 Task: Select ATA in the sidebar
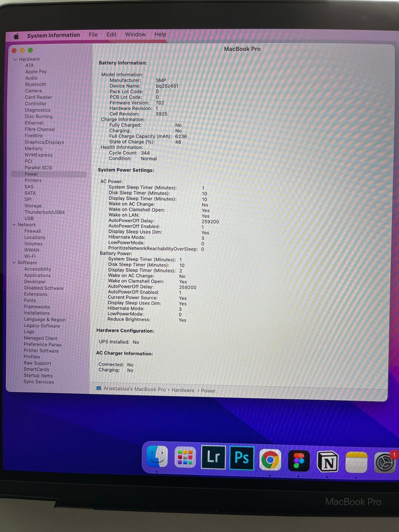[x=30, y=66]
